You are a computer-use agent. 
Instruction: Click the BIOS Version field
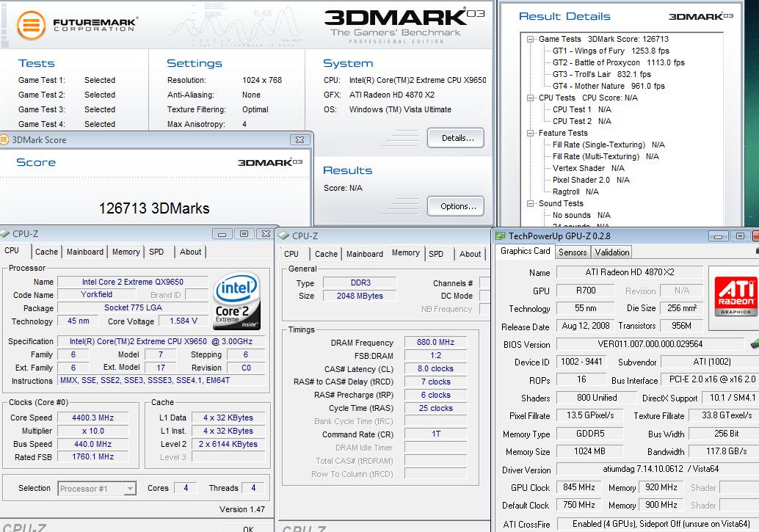tap(650, 344)
